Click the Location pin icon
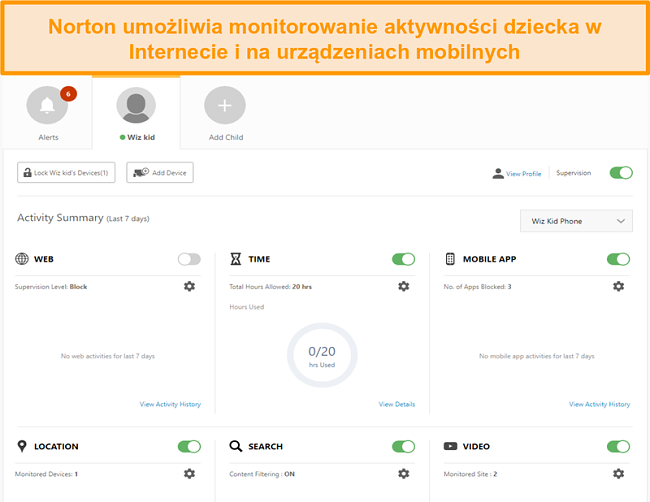 coord(22,446)
